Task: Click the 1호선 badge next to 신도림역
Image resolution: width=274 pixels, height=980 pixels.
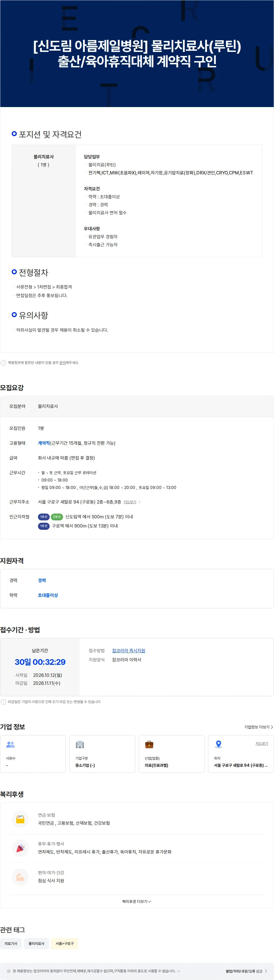Action: click(44, 517)
